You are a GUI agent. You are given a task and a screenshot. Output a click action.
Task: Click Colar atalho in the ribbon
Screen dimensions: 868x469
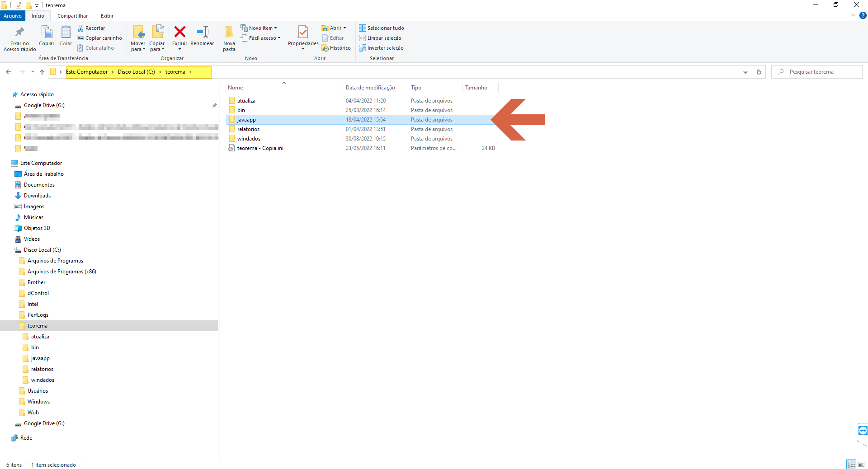[95, 48]
